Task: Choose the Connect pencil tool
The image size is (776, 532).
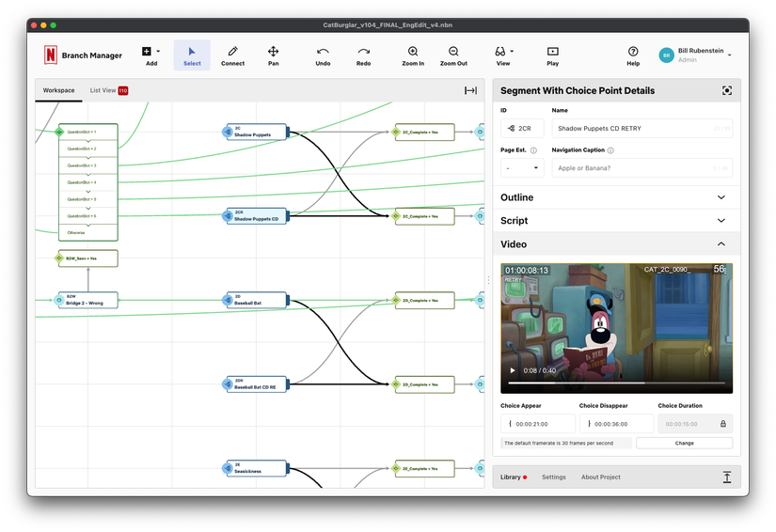Action: [232, 55]
